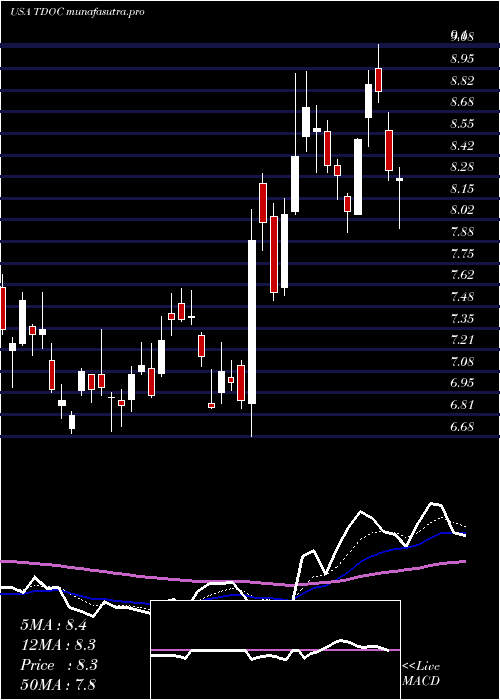
Task: Pick the 6.68 price axis label
Action: click(x=462, y=426)
